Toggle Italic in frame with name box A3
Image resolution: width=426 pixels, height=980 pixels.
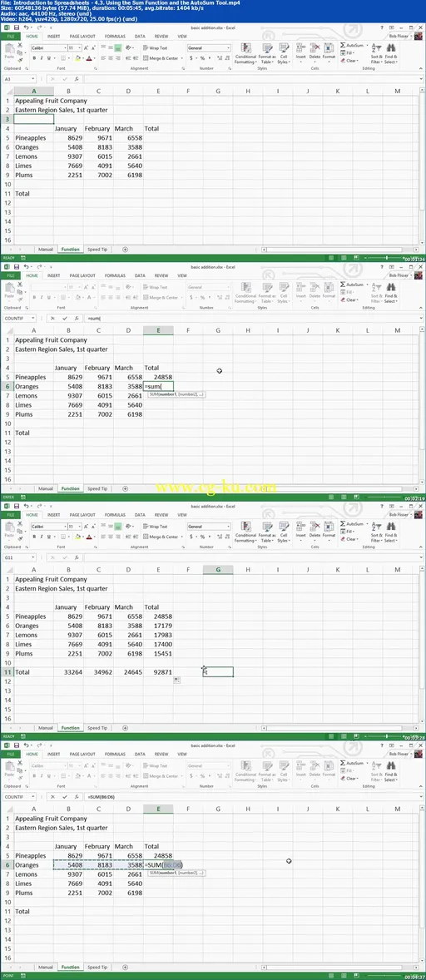(x=42, y=58)
